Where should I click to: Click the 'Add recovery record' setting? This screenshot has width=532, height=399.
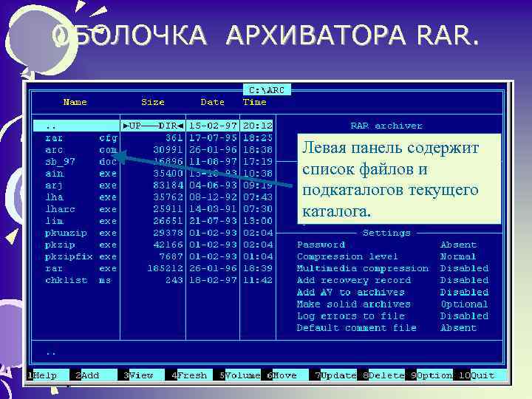(354, 280)
